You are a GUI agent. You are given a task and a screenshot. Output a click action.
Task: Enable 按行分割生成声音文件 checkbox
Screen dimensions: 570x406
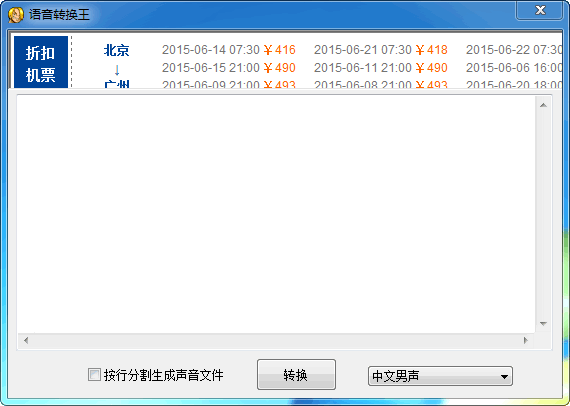[x=94, y=375]
